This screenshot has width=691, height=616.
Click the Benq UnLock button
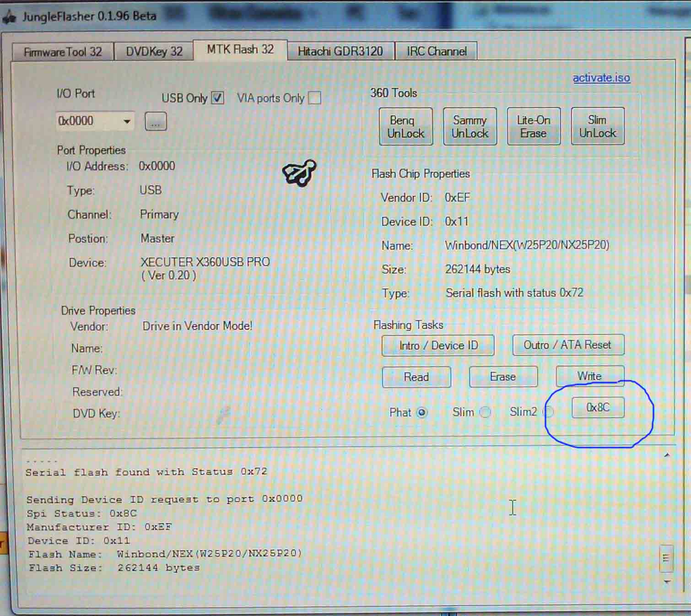click(x=405, y=127)
